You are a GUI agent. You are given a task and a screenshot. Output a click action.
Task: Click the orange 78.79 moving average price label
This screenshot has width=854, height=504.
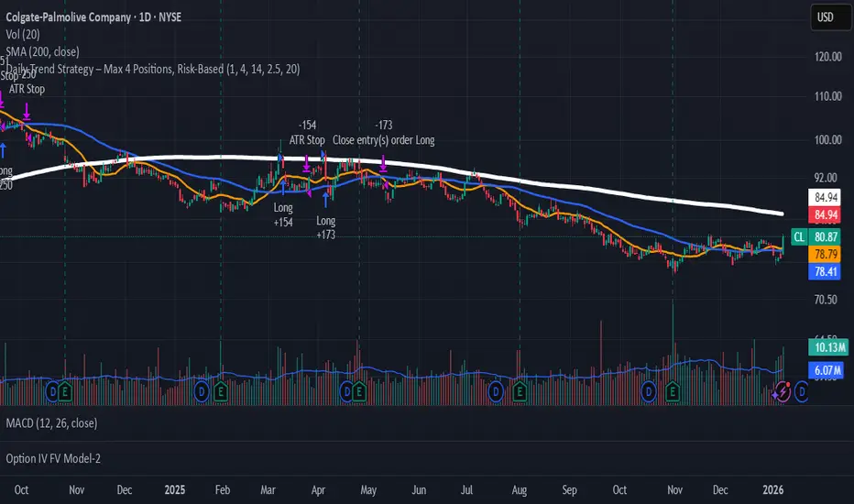825,254
